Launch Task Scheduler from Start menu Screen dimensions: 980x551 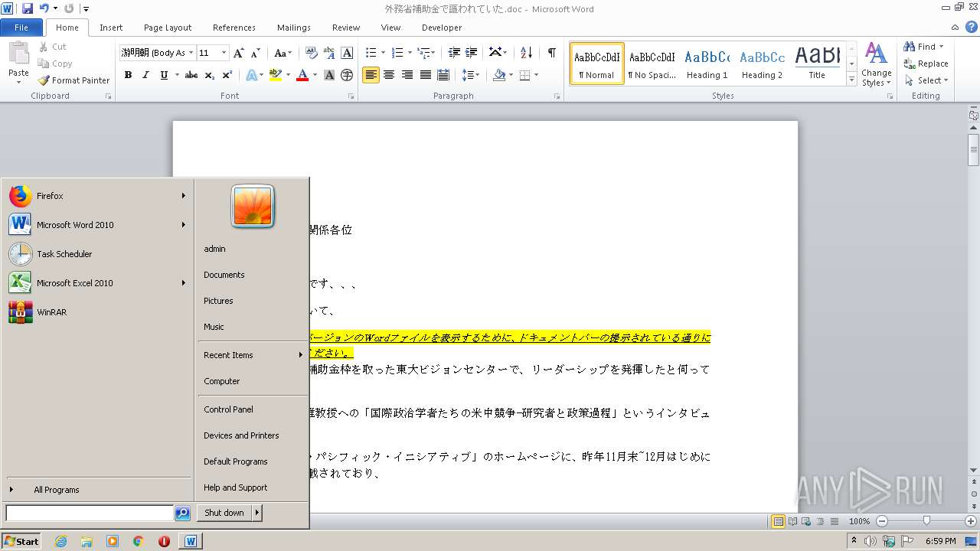click(98, 254)
